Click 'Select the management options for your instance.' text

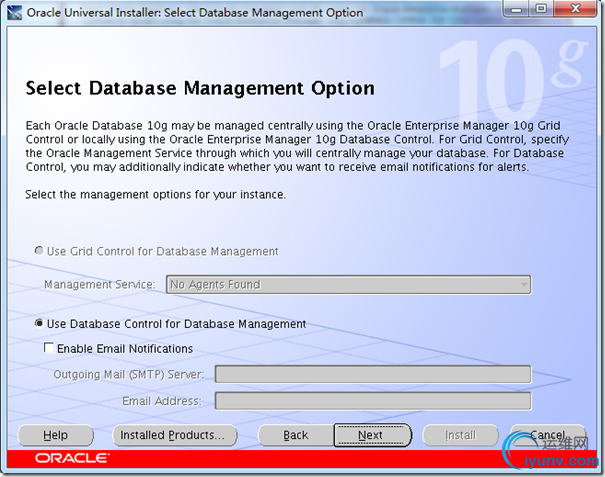coord(155,195)
